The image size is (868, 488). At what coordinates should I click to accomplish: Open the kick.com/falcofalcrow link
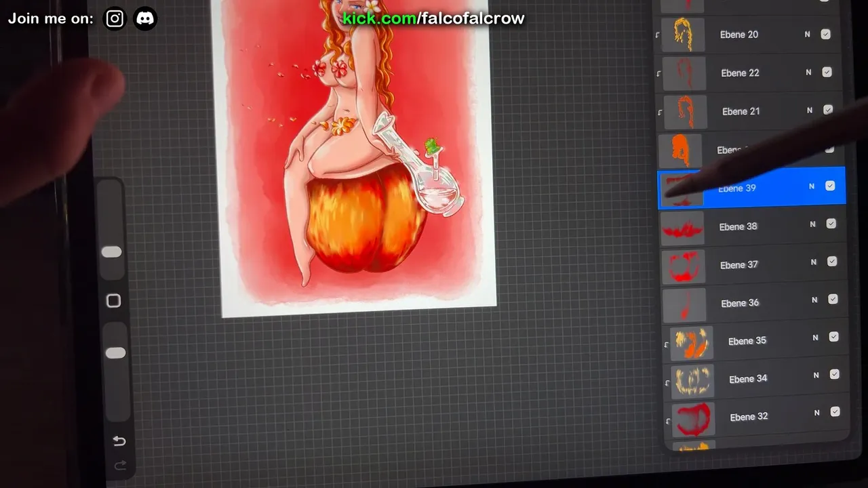433,18
